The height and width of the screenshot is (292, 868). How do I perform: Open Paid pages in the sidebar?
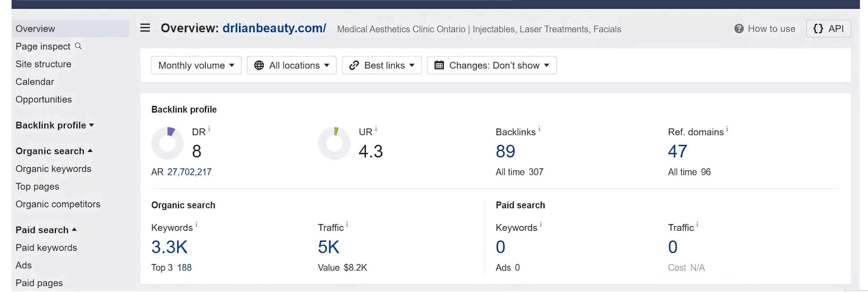[x=39, y=283]
